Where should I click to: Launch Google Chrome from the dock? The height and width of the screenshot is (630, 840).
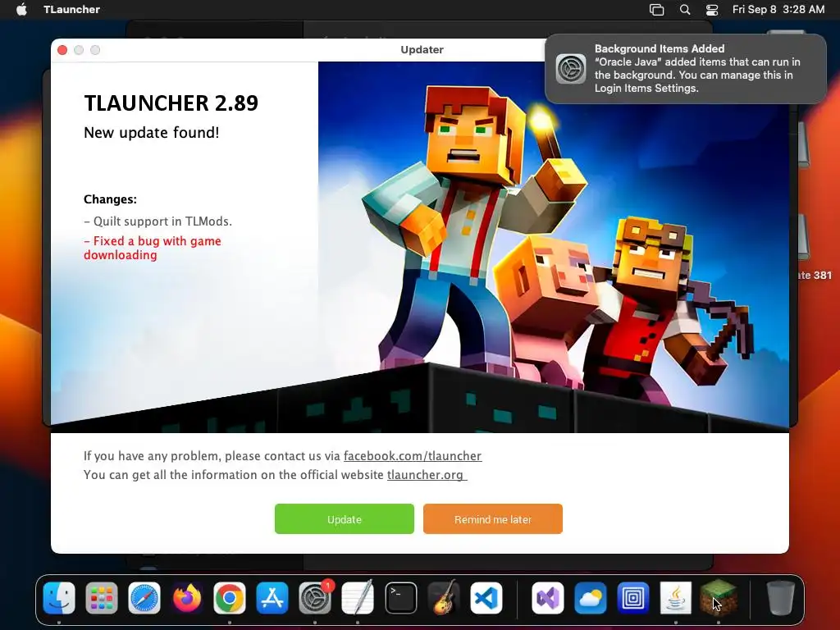(x=230, y=598)
